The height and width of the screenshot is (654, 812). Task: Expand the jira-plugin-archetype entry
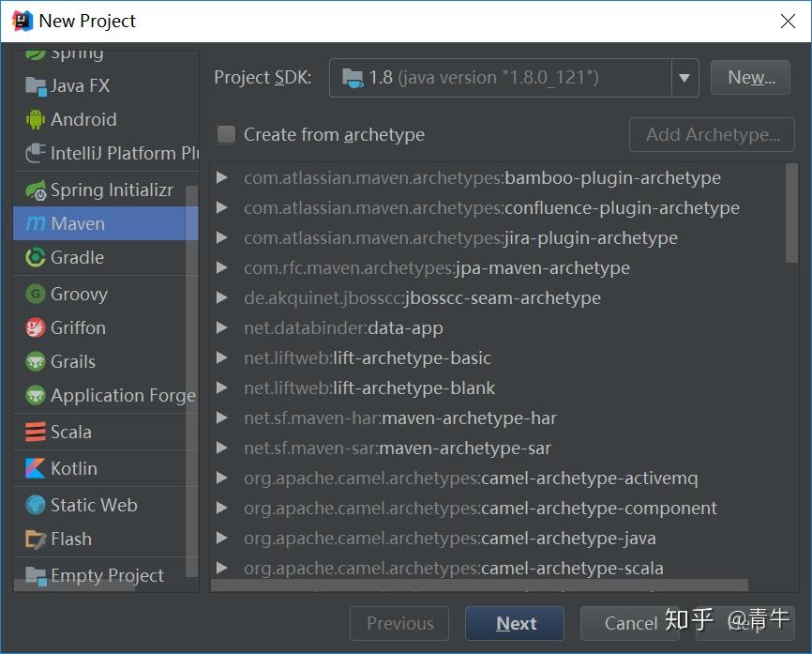point(221,237)
